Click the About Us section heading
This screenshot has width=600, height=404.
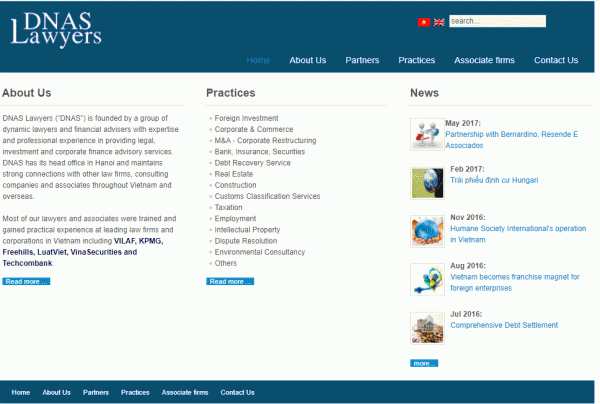tap(26, 93)
